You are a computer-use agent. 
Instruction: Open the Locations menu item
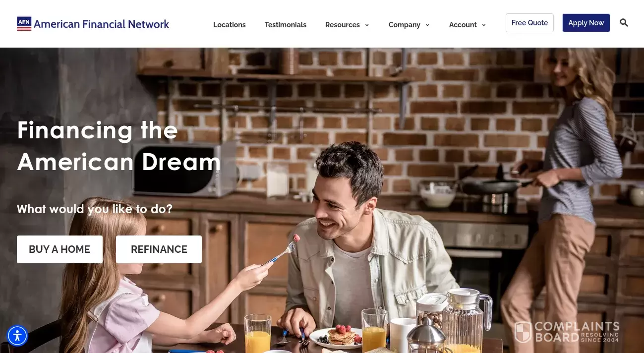(x=230, y=25)
